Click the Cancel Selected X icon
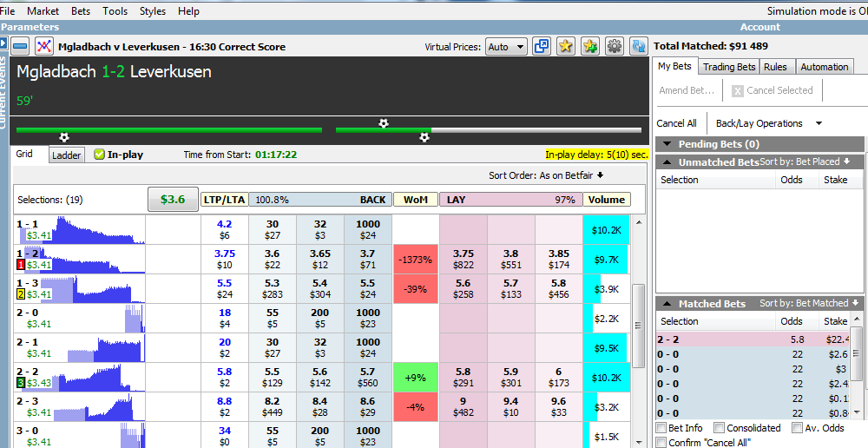 pyautogui.click(x=737, y=91)
